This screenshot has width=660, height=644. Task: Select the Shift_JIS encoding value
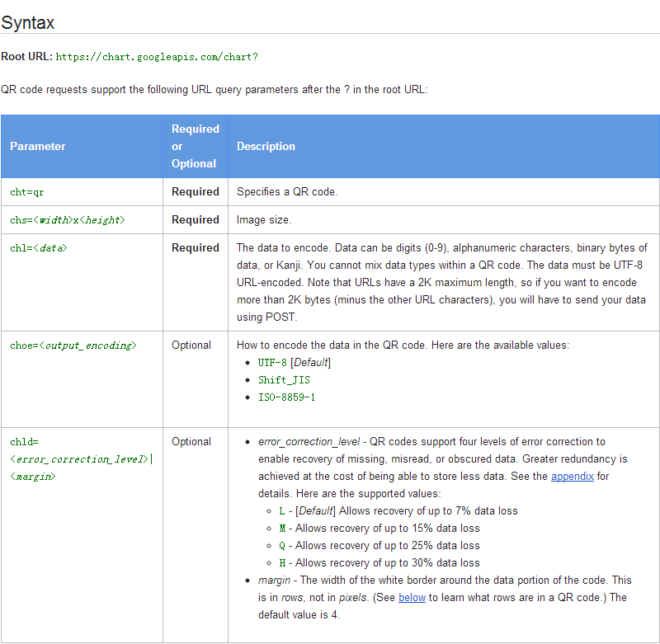(284, 380)
